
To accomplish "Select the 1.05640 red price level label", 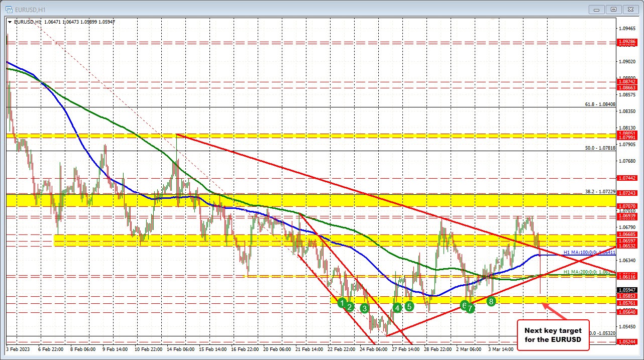I will pyautogui.click(x=627, y=312).
